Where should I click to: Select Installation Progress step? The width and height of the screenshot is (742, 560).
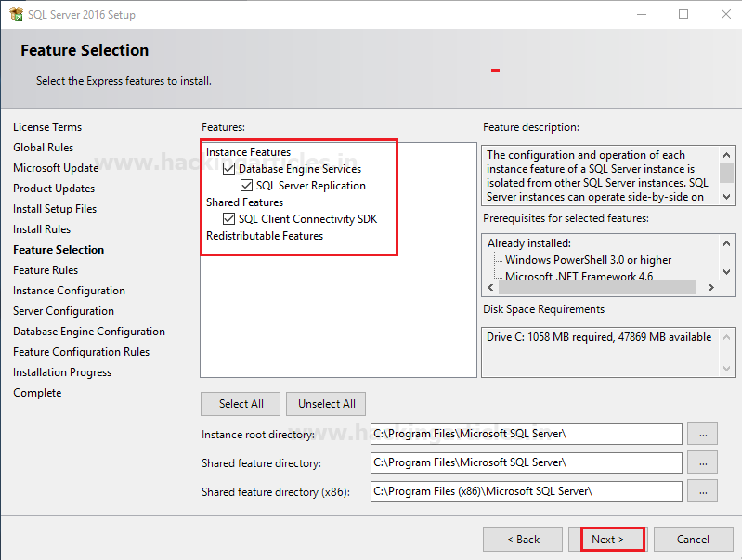[x=62, y=372]
